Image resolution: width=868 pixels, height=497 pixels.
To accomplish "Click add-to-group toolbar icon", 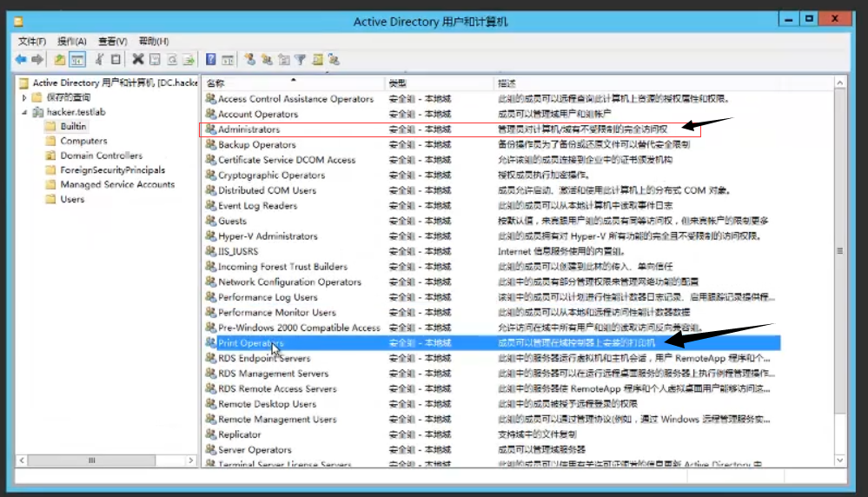I will coord(334,59).
